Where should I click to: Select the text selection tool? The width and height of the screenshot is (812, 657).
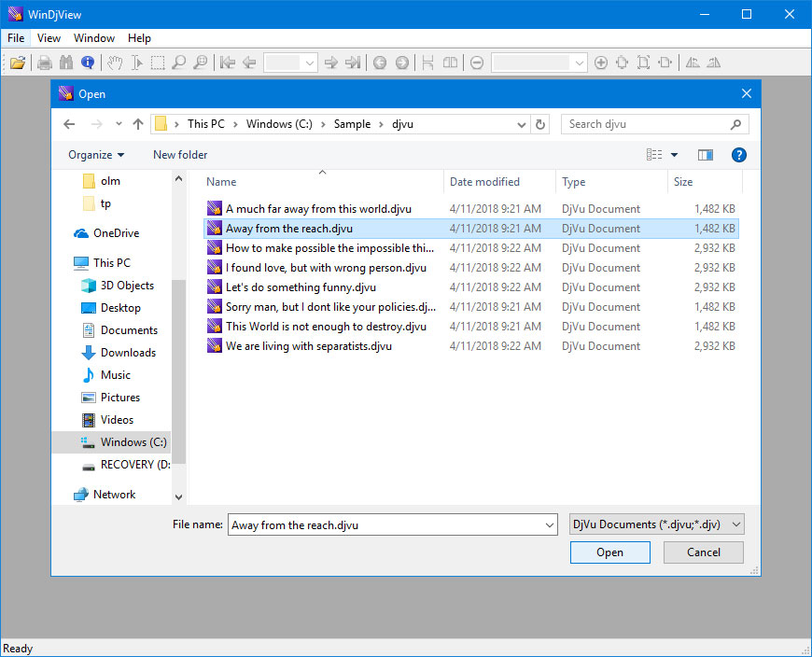[136, 63]
